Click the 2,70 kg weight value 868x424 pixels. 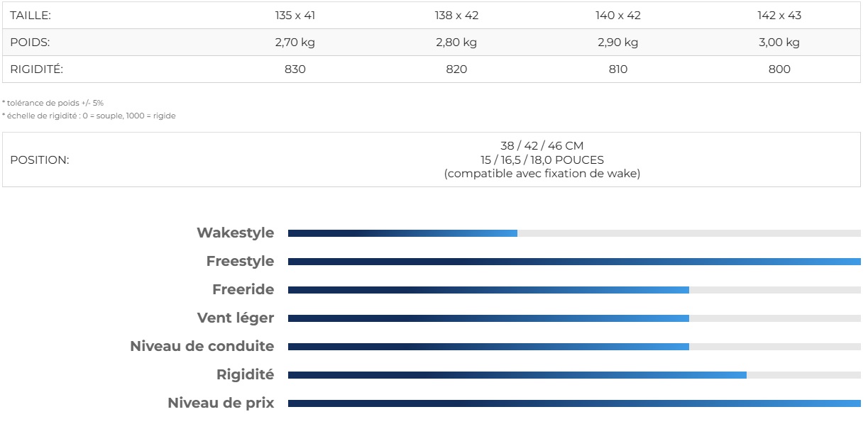point(295,43)
